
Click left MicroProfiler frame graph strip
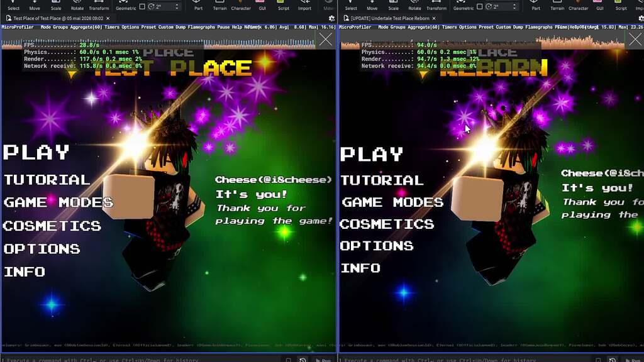pos(158,40)
